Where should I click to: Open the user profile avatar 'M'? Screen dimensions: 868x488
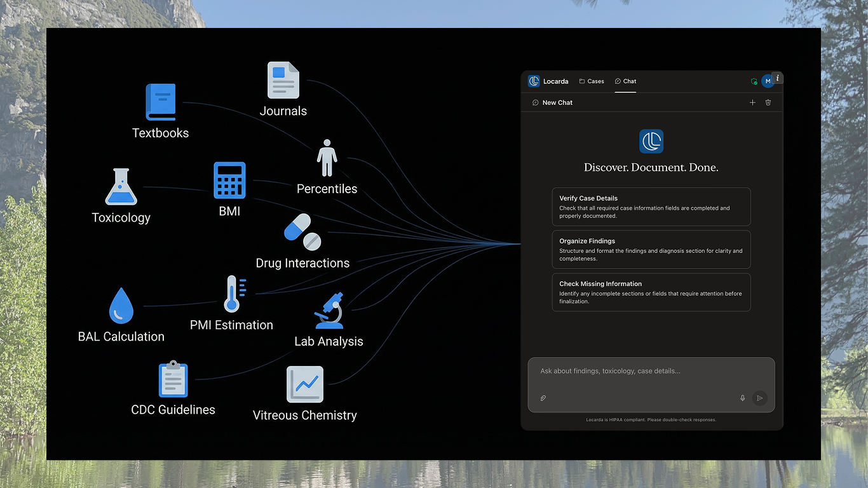click(768, 81)
